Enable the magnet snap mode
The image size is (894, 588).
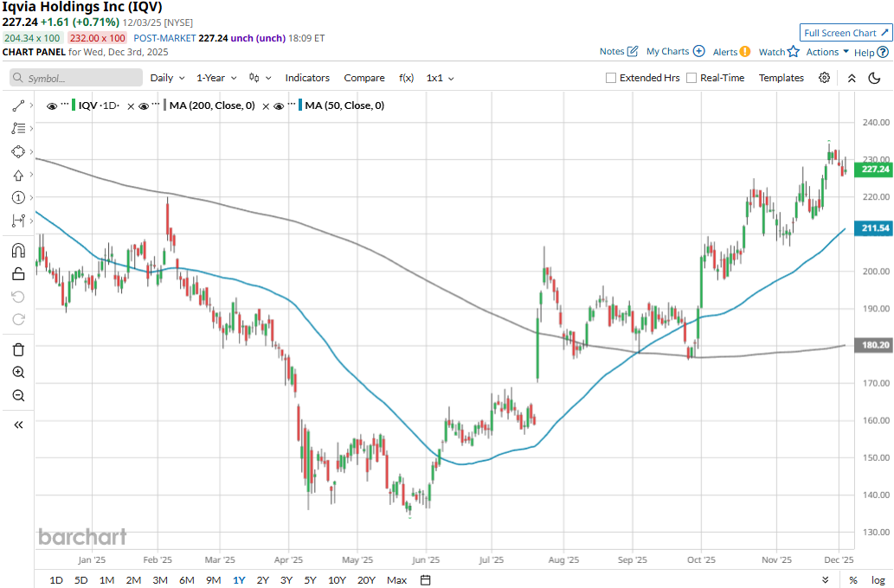coord(18,251)
